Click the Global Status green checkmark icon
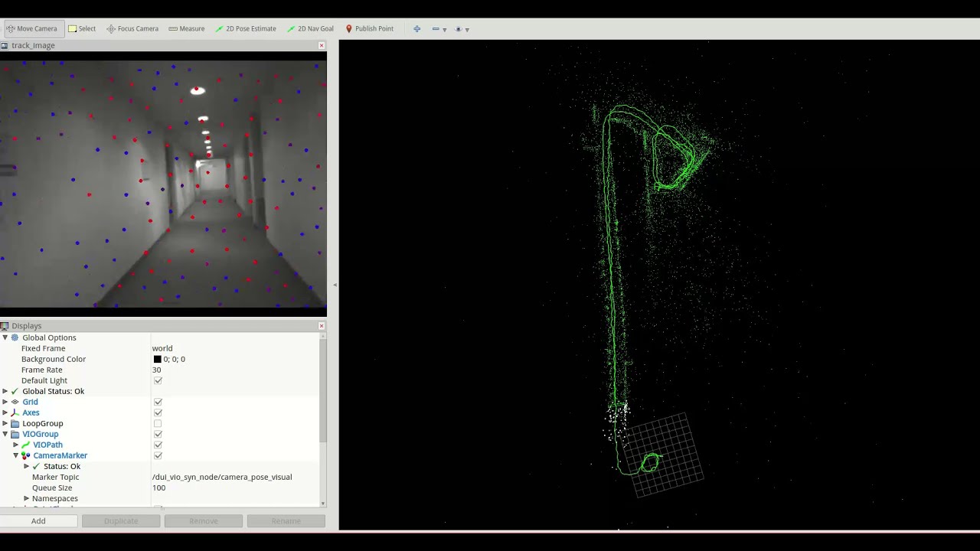980x551 pixels. tap(15, 391)
